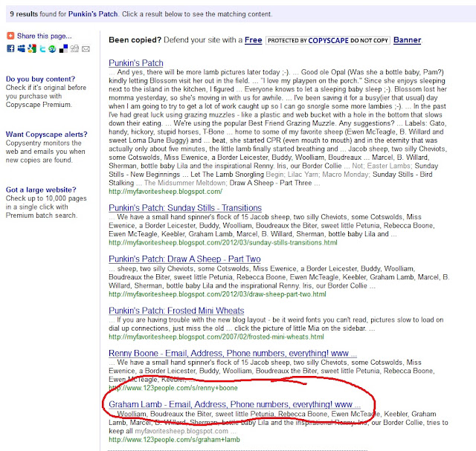Open the 'Graham Lamb - Email, Address' result
The width and height of the screenshot is (476, 451).
(x=234, y=404)
